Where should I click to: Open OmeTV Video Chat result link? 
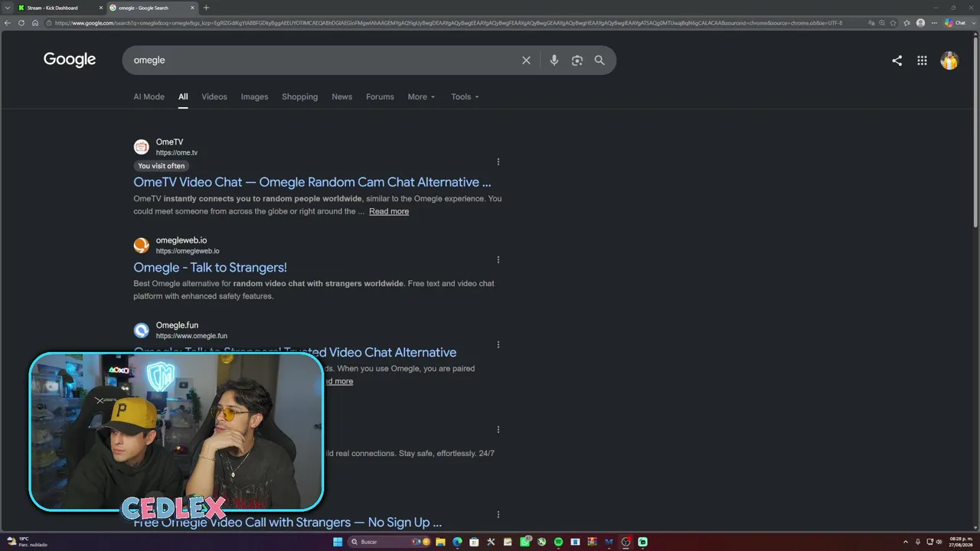pyautogui.click(x=312, y=182)
